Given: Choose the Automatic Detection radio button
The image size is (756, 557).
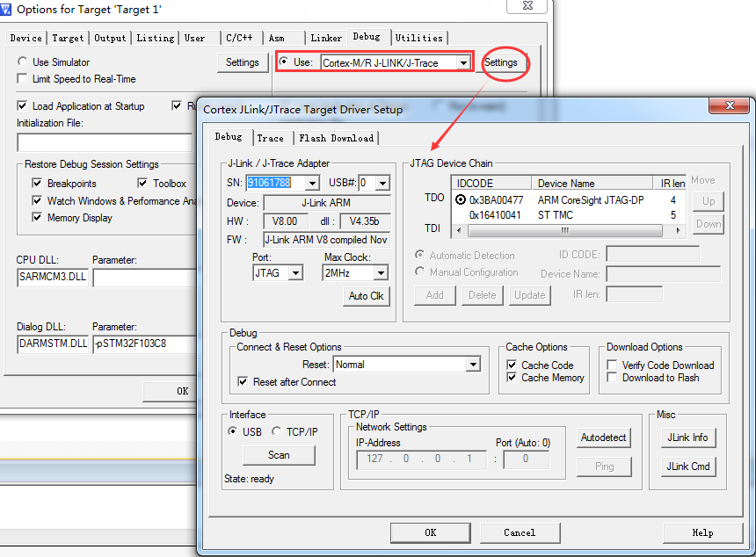Looking at the screenshot, I should coord(420,255).
